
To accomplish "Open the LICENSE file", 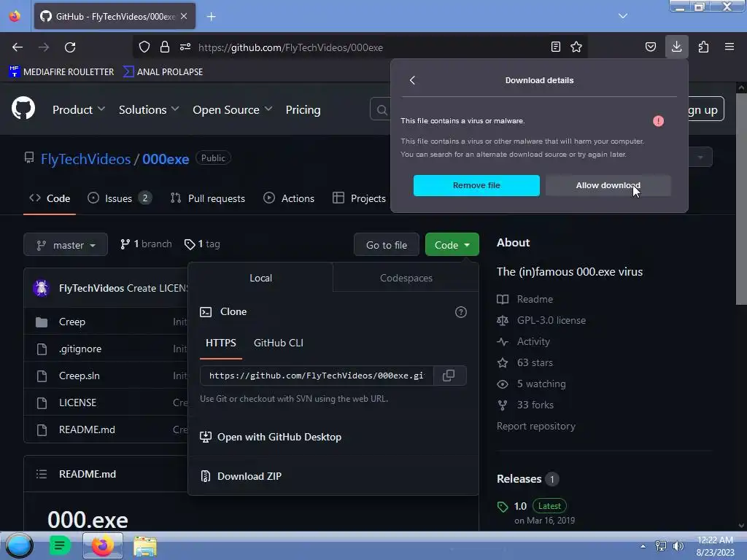I will [x=77, y=402].
